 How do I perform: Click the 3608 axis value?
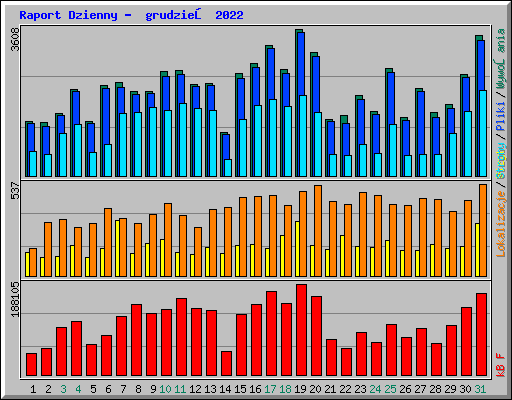(x=15, y=39)
